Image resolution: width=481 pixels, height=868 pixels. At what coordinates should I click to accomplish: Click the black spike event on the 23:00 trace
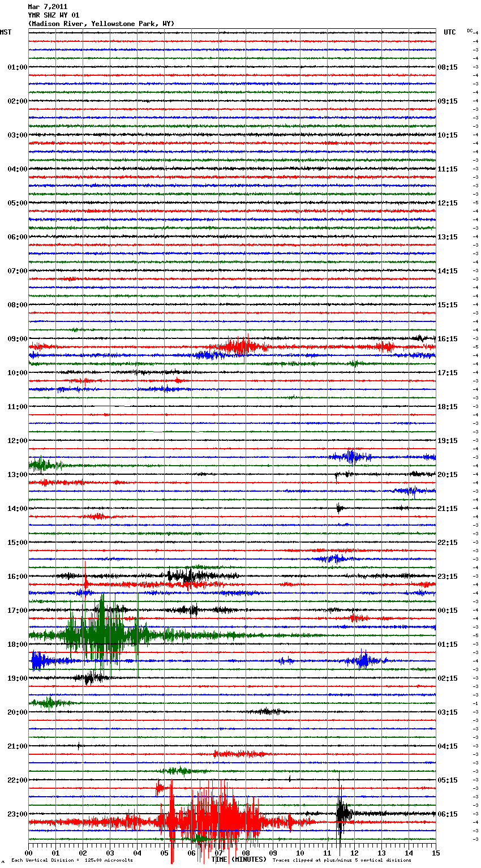[341, 814]
